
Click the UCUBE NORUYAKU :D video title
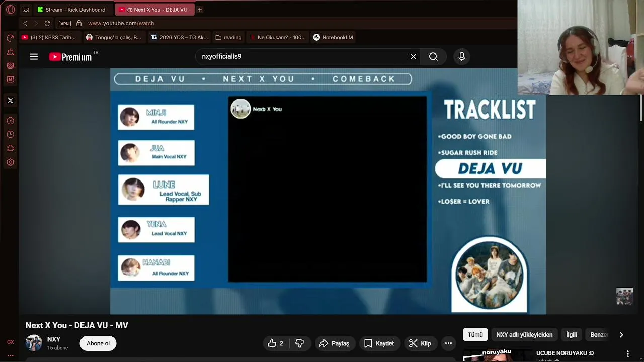click(x=565, y=353)
